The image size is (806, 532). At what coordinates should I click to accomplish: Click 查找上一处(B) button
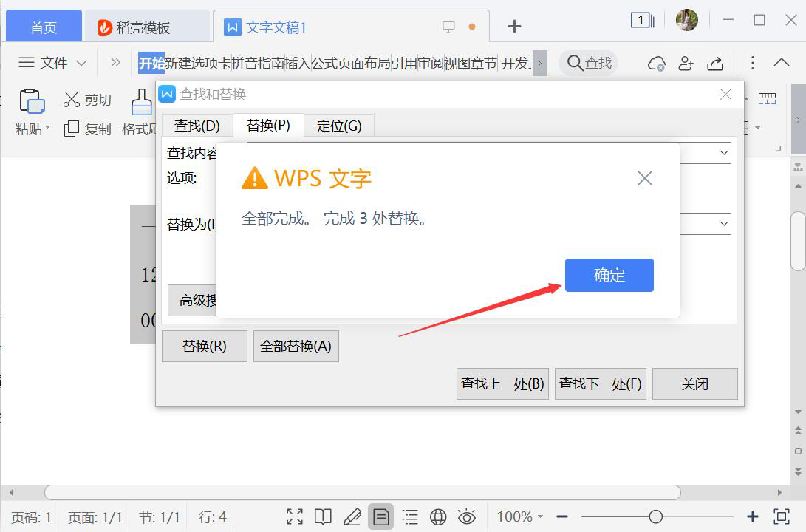502,383
